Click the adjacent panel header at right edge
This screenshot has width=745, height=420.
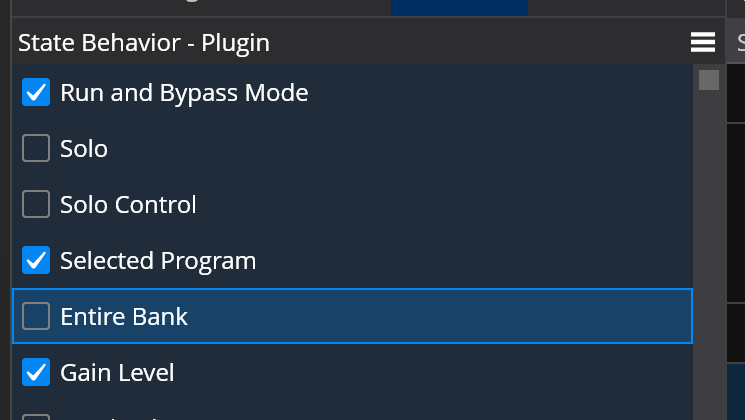740,43
